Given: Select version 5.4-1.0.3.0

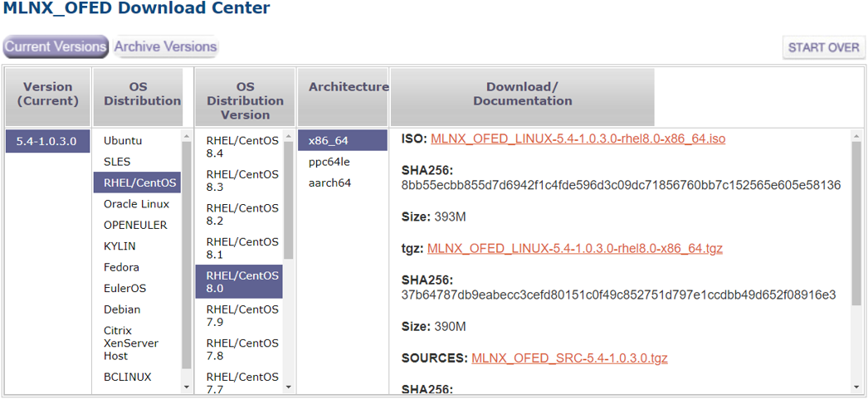Looking at the screenshot, I should [x=46, y=141].
